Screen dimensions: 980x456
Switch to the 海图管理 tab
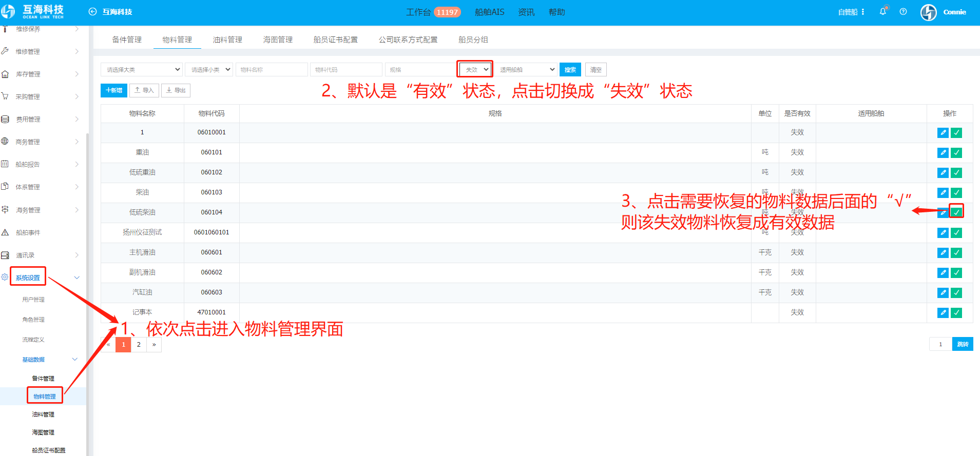(x=278, y=39)
